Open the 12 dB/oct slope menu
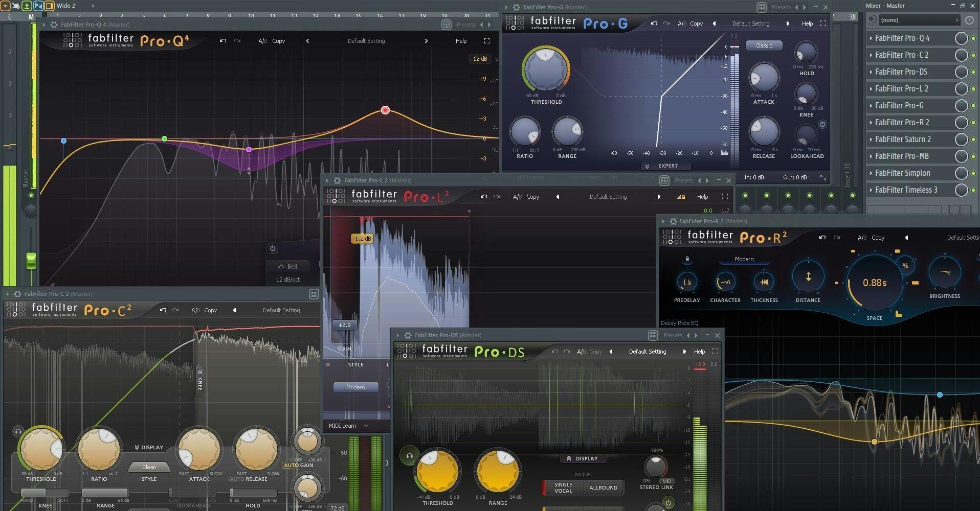This screenshot has height=511, width=980. coord(288,280)
